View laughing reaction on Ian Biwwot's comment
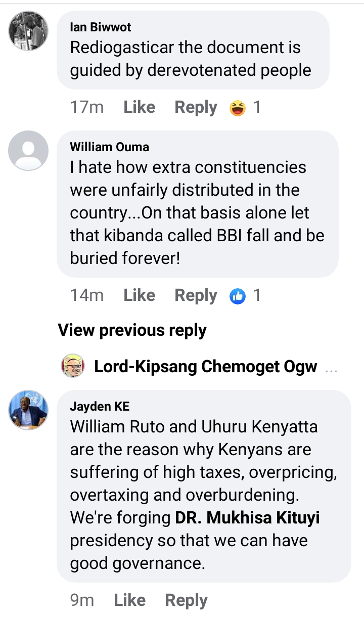 point(238,107)
